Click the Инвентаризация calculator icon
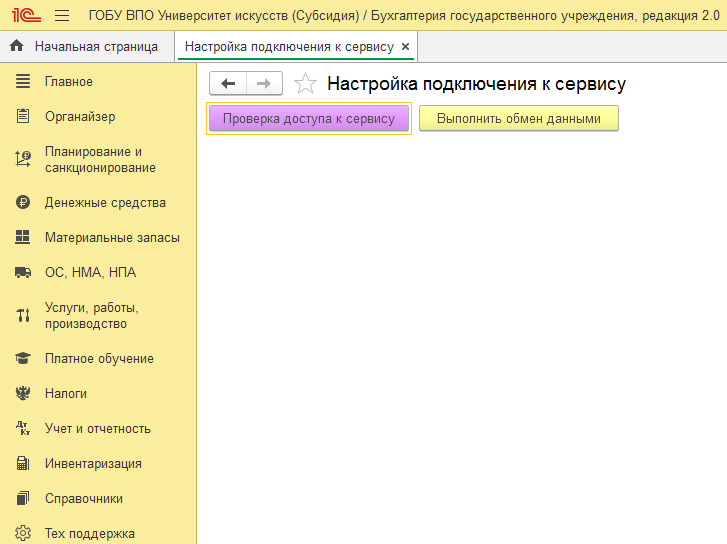Screen dimensions: 727x544 point(23,463)
